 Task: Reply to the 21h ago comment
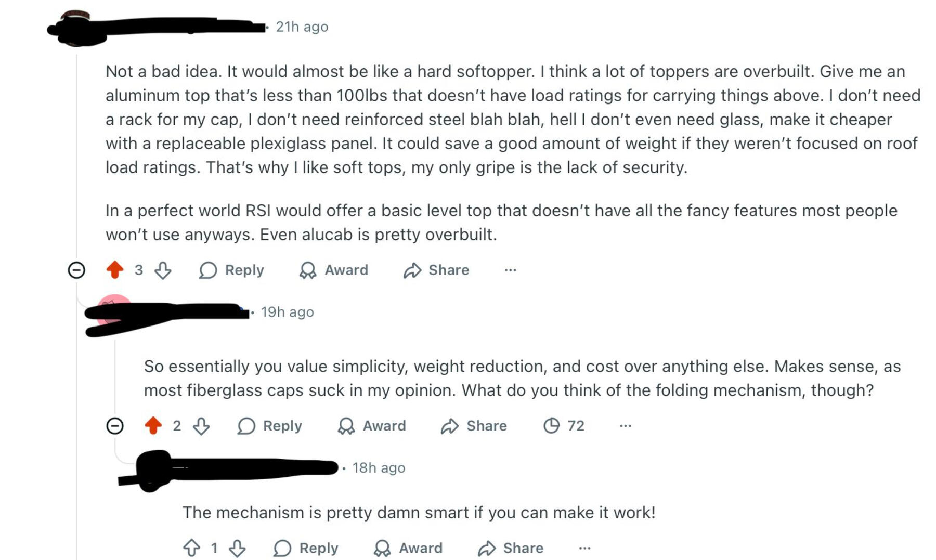click(232, 270)
